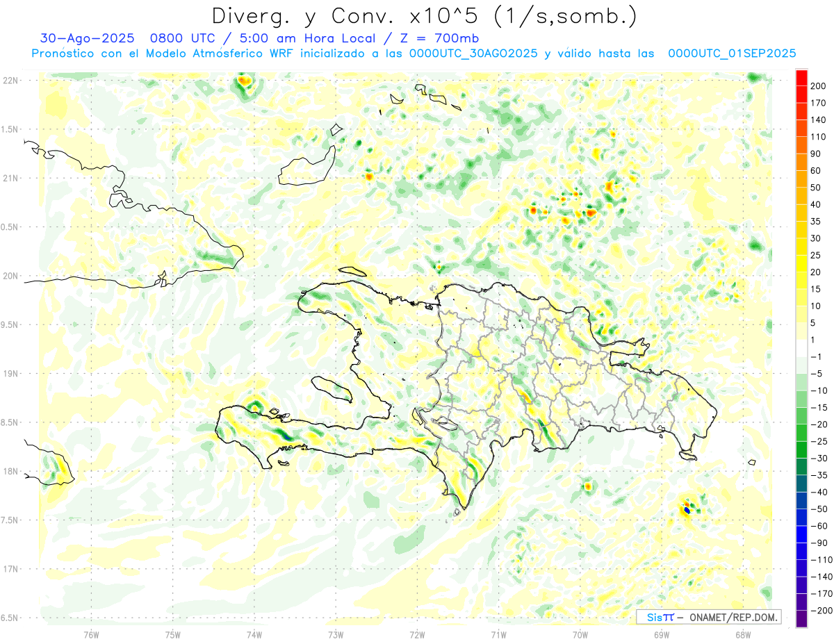The width and height of the screenshot is (834, 644).
Task: Click the dark purple color band below -200
Action: tap(801, 620)
